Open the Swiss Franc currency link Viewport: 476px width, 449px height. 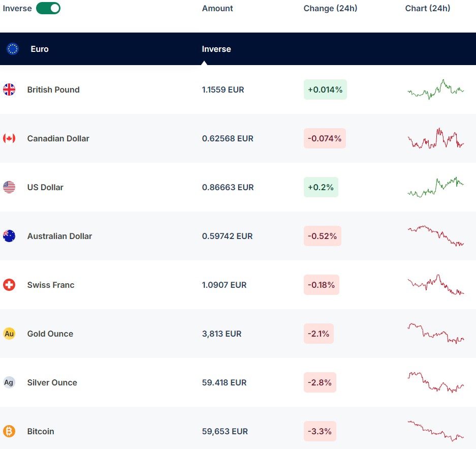coord(51,285)
